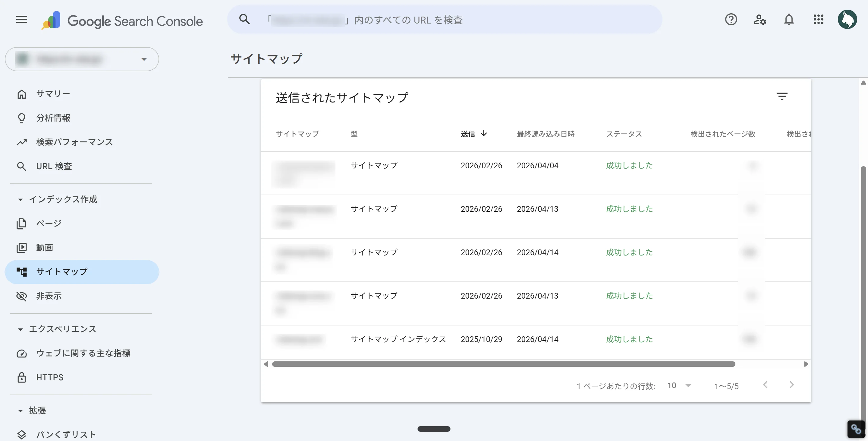Open the HTTPS report from sidebar
The height and width of the screenshot is (441, 868).
pyautogui.click(x=49, y=377)
